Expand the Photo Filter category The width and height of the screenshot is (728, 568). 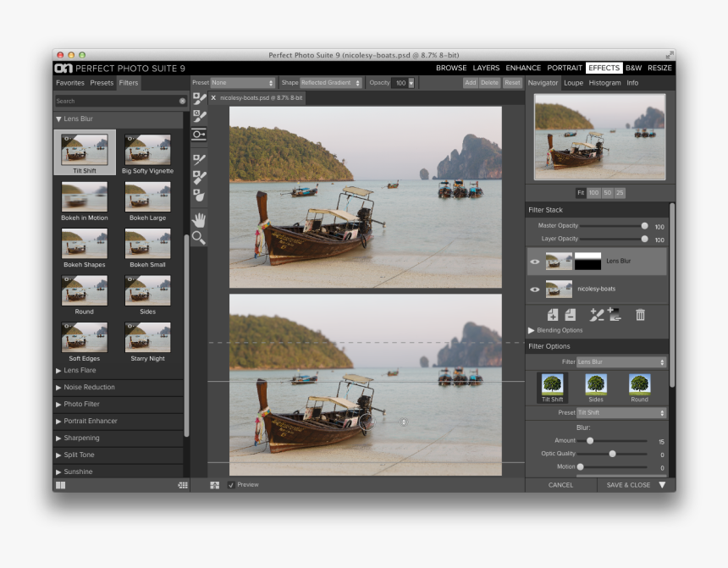58,404
